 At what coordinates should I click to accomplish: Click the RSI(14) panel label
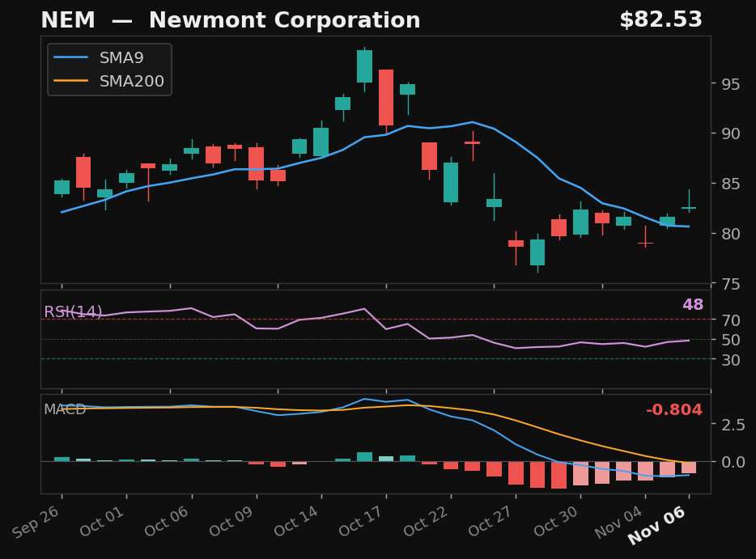tap(73, 311)
